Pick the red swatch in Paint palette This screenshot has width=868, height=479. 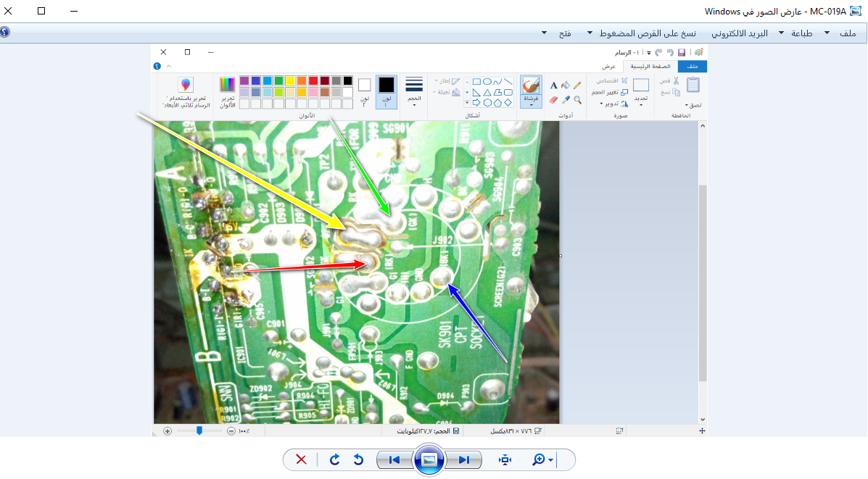313,81
